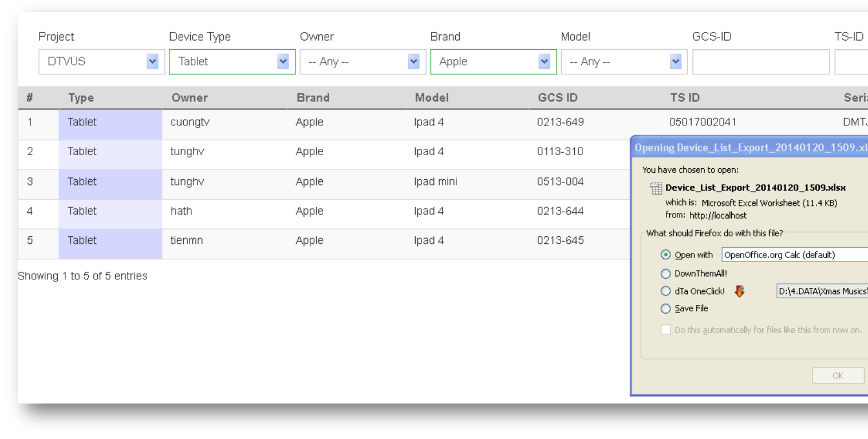Click the dTa OneClick download arrow icon
Screen dimensions: 868x439
pos(740,291)
